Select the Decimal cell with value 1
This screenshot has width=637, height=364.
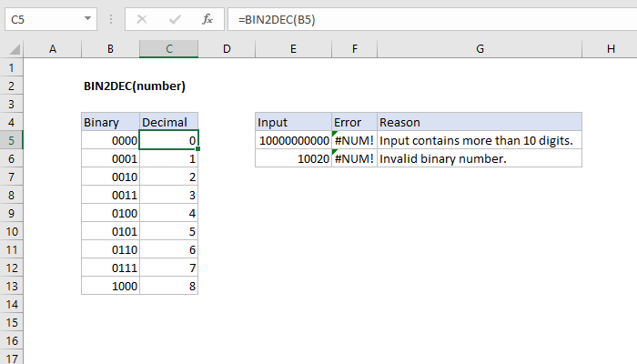point(169,158)
